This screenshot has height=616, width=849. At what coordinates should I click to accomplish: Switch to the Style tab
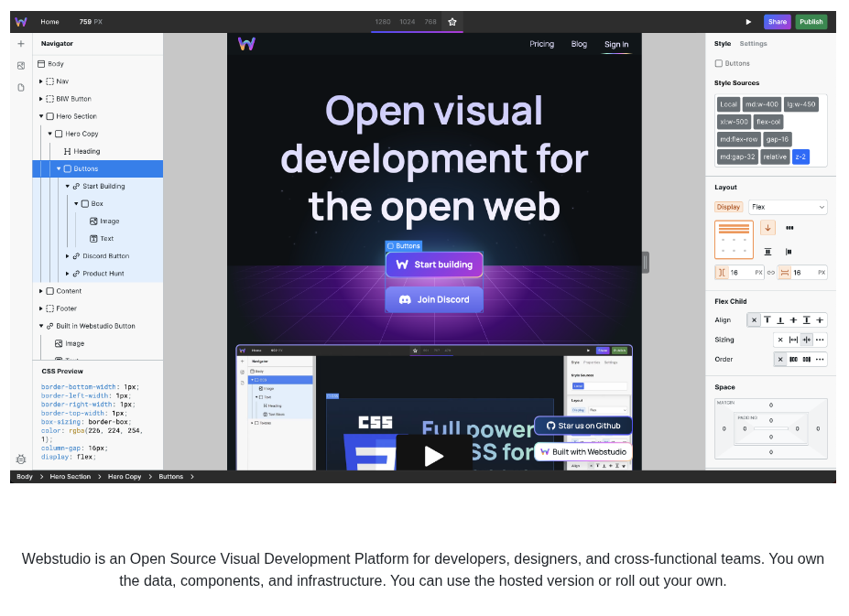click(723, 44)
